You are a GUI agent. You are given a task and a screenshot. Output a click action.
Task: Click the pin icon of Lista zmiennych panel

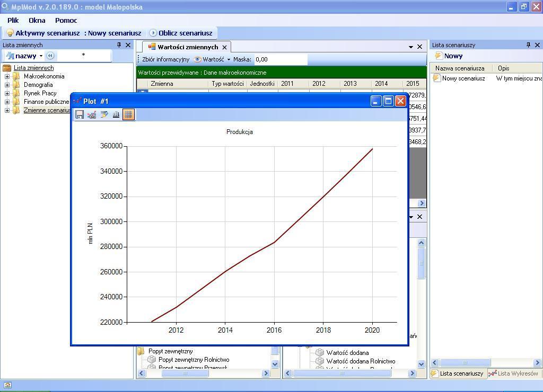coord(119,45)
